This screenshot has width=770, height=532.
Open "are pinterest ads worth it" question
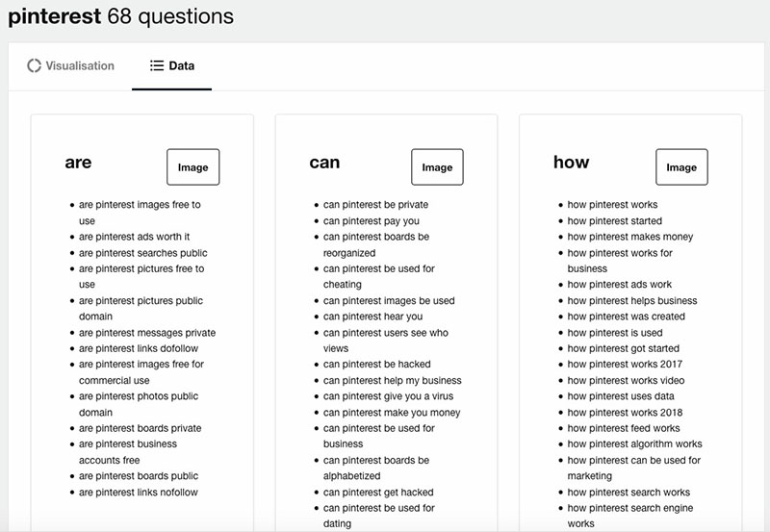(134, 237)
